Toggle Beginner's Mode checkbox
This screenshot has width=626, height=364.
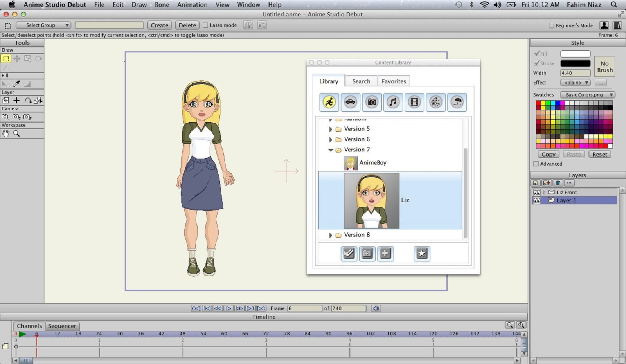(x=551, y=25)
